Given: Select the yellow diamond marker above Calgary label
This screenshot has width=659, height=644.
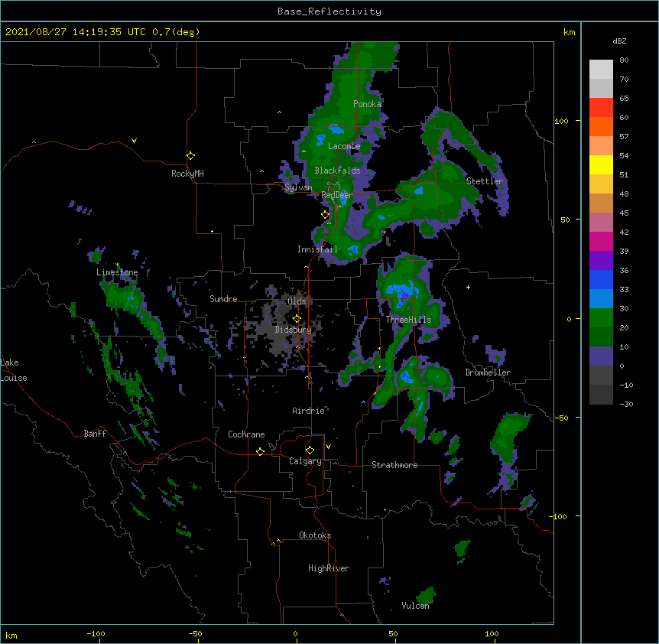Looking at the screenshot, I should [310, 450].
